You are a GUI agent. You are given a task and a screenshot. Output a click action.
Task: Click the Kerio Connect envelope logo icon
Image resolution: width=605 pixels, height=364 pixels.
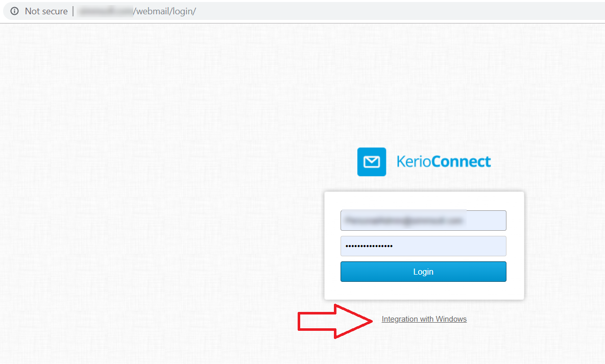click(x=372, y=162)
